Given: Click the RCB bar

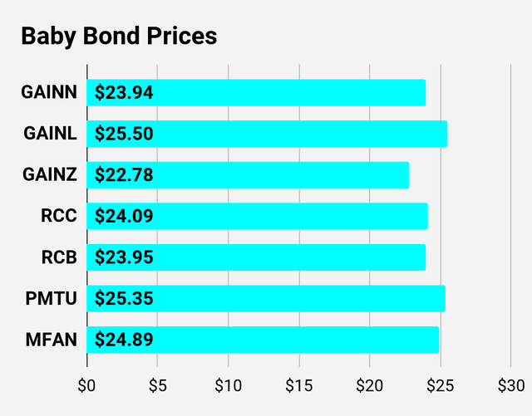Looking at the screenshot, I should point(256,257).
